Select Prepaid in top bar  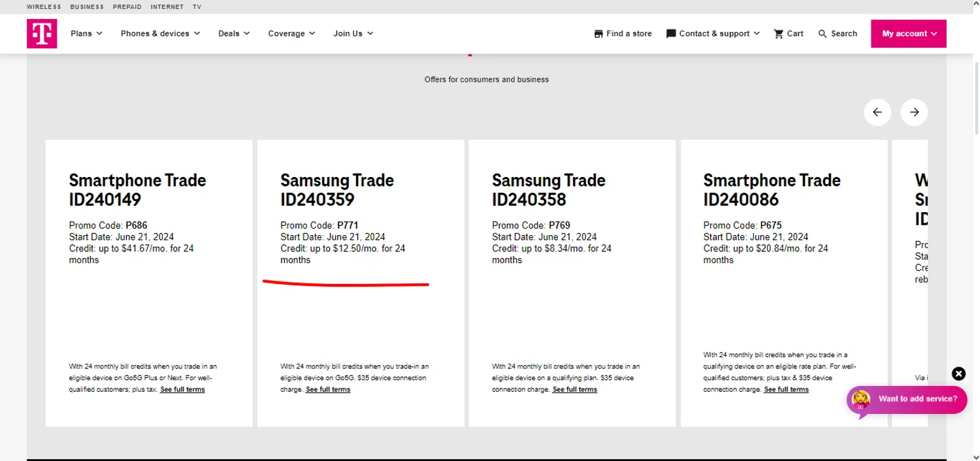pyautogui.click(x=127, y=7)
